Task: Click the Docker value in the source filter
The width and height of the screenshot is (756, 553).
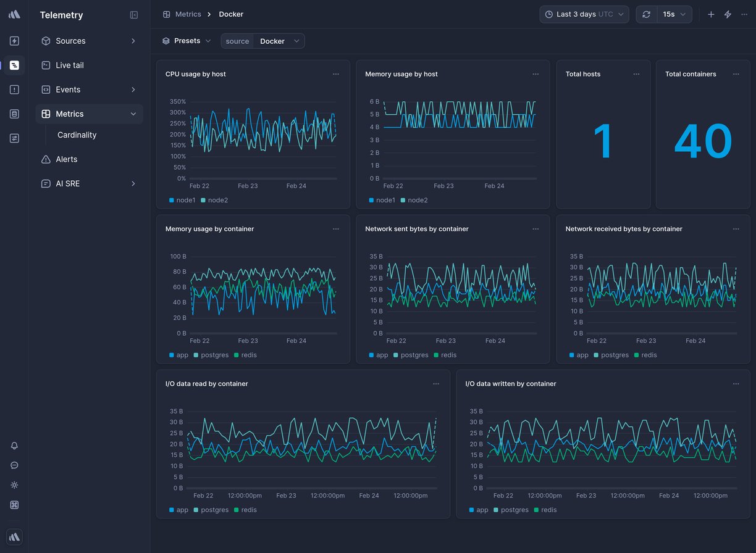Action: 272,41
